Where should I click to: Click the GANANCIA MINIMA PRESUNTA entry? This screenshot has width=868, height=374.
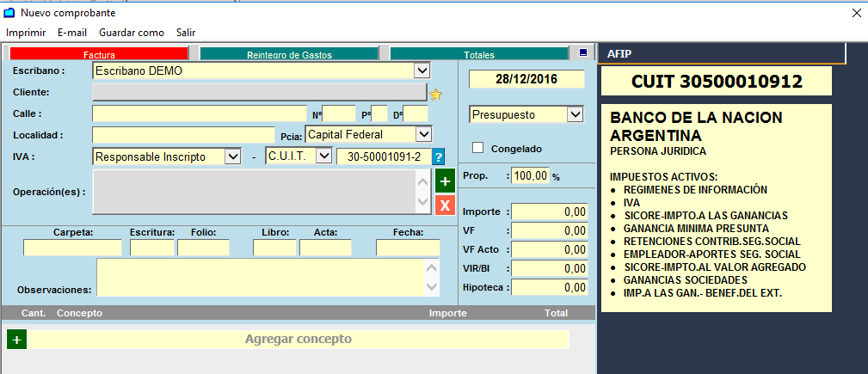click(696, 228)
